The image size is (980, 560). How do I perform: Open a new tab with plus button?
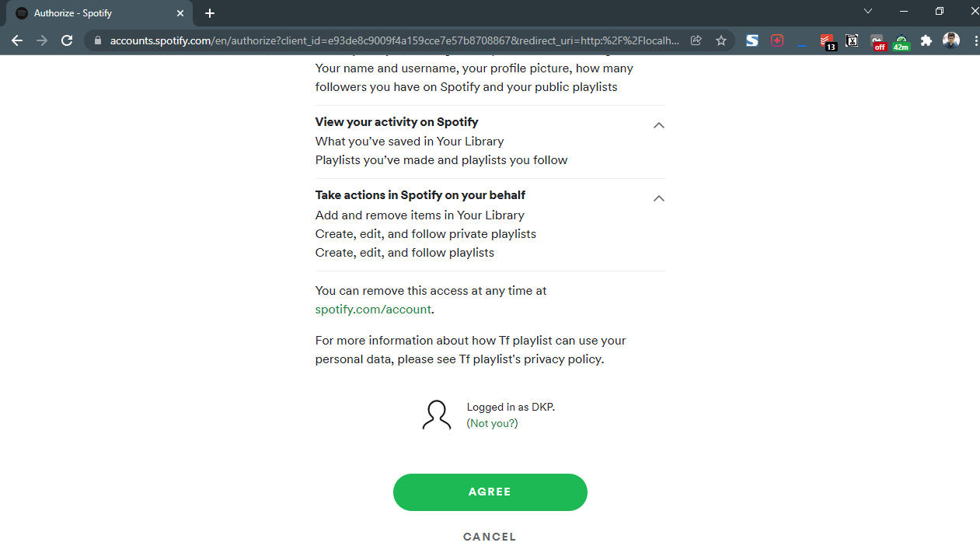coord(210,13)
